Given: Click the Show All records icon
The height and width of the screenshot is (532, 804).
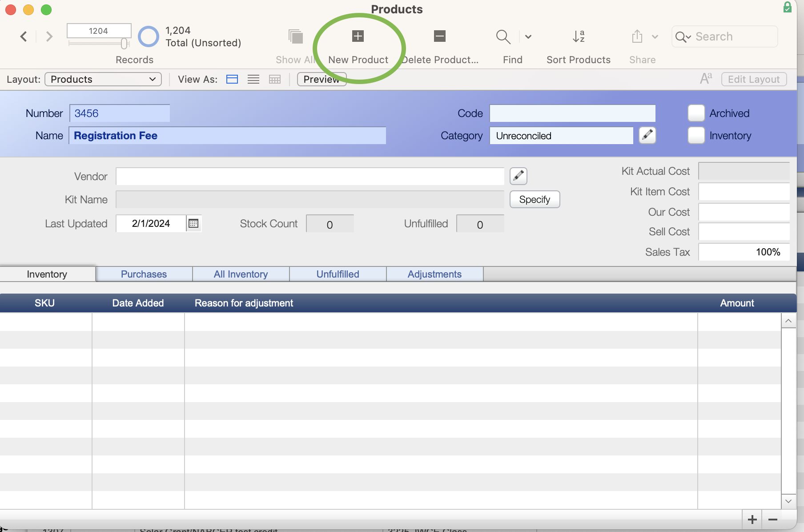Looking at the screenshot, I should pos(296,36).
